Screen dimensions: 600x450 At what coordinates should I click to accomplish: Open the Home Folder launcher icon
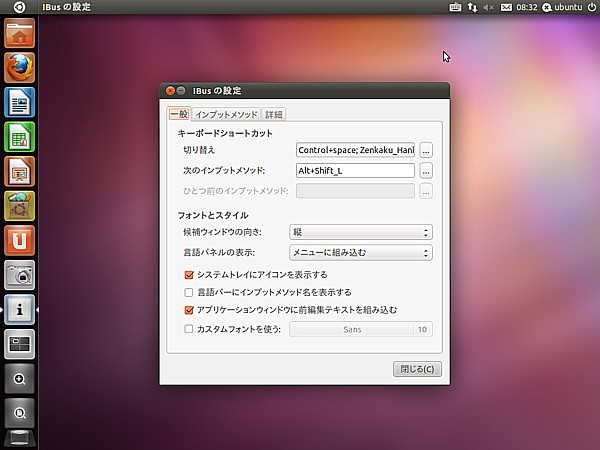[x=20, y=33]
